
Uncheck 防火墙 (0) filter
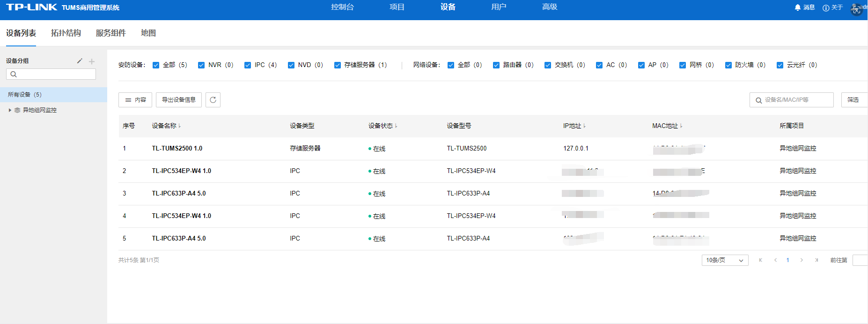728,65
